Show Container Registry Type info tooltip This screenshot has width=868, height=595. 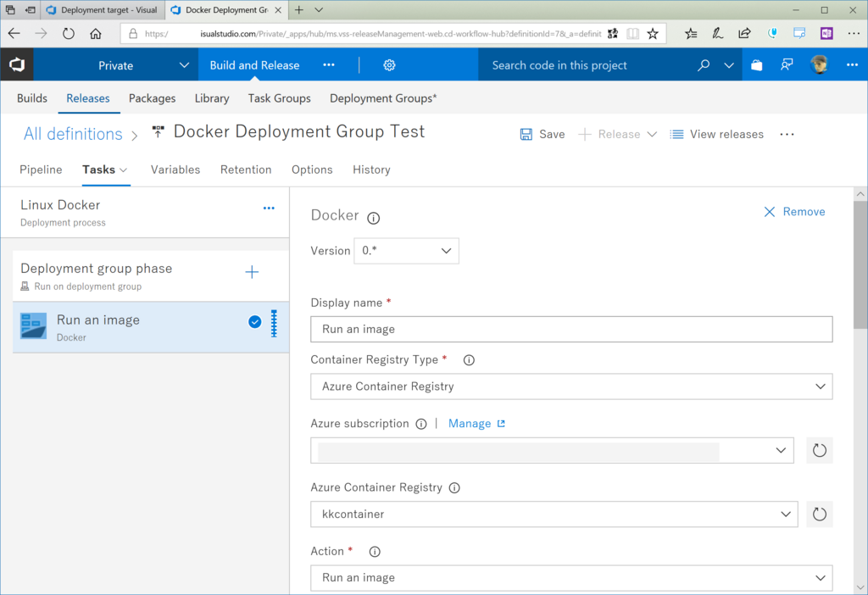469,360
